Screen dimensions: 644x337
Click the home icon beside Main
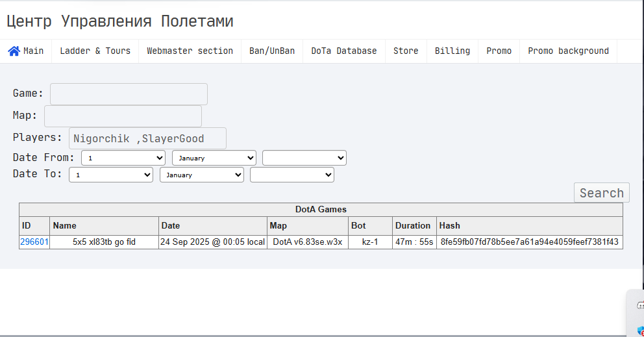click(x=14, y=51)
